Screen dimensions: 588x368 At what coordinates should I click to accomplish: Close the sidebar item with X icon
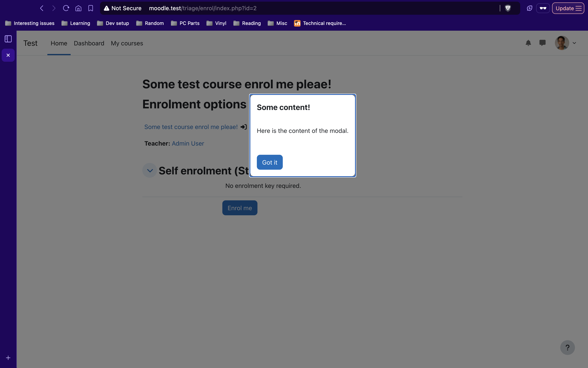click(x=8, y=55)
